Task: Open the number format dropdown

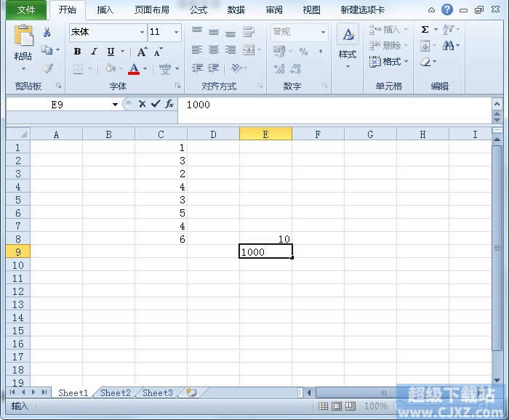Action: pos(323,32)
